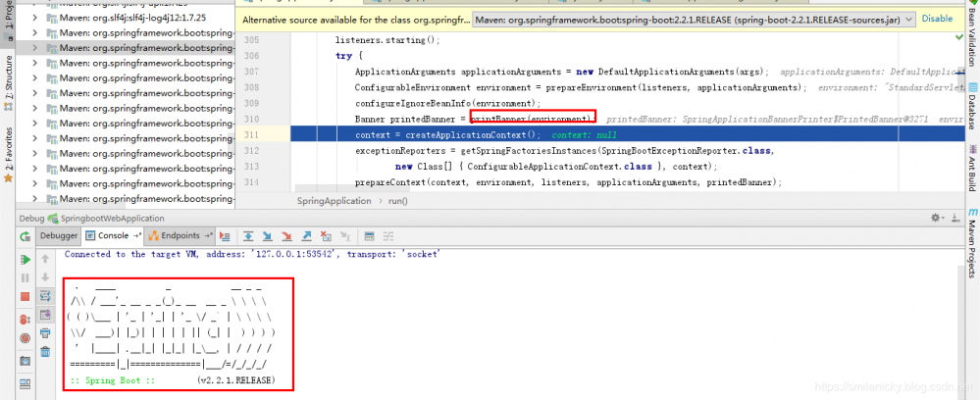Click up arrow in console toolbar
This screenshot has width=980, height=400.
[x=45, y=259]
